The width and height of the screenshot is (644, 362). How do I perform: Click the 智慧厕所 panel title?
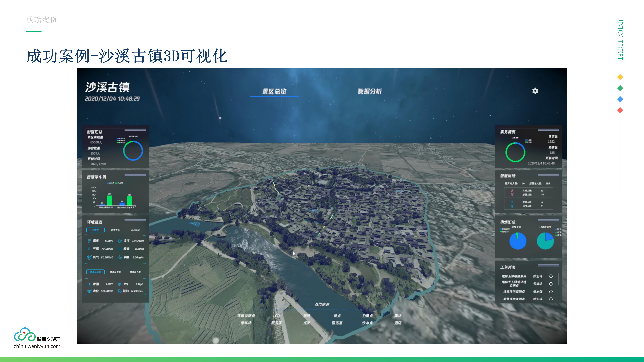[508, 176]
